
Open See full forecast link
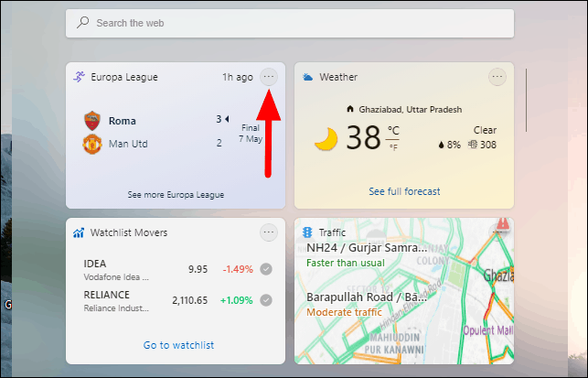click(404, 191)
